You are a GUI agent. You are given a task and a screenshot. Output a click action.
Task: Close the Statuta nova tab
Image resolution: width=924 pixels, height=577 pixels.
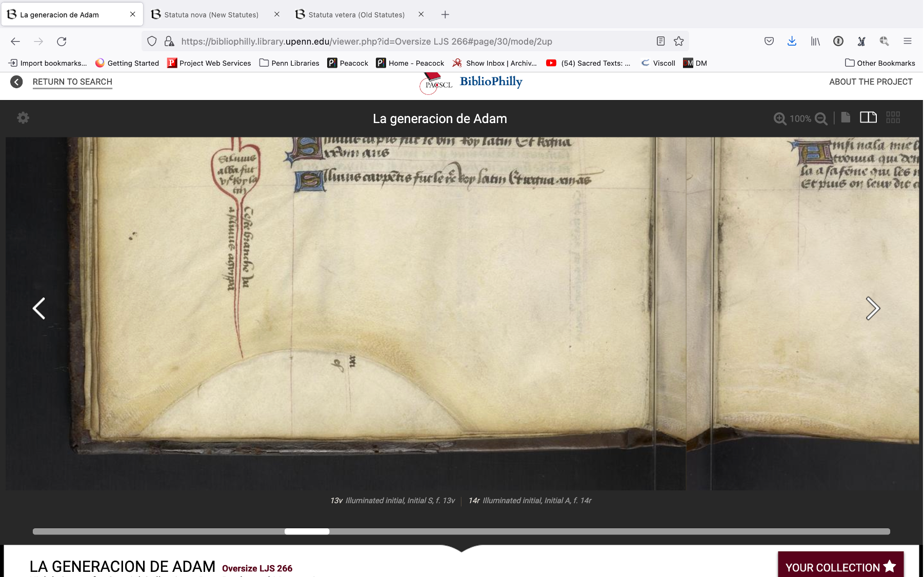277,14
